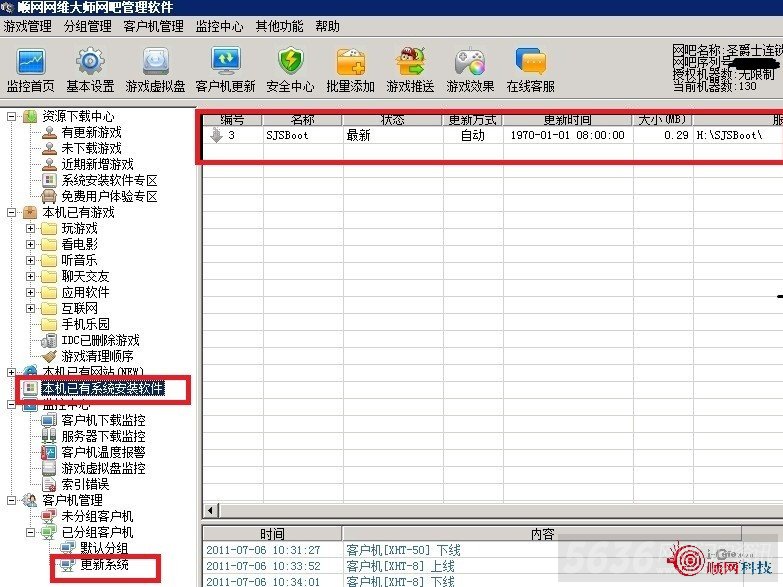The height and width of the screenshot is (587, 783).
Task: Click log time 2011-07-06 10:34:01
Action: (263, 582)
